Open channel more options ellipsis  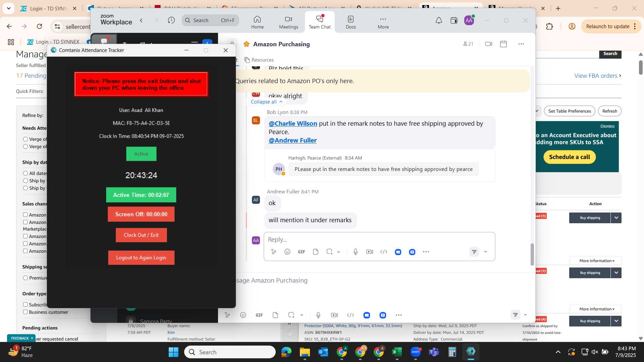521,44
